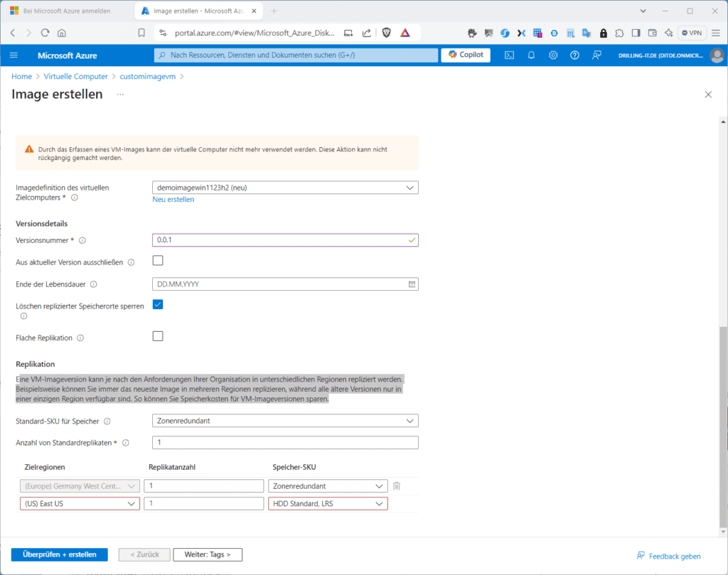Open calendar picker for Ende der Lebensdauer
Screen dimensions: 728x575
point(412,284)
